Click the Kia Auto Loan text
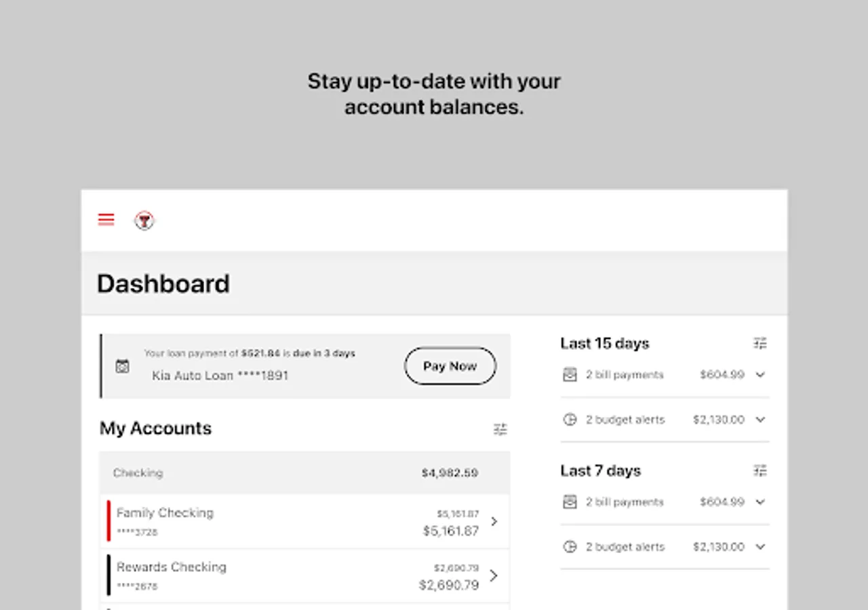 pyautogui.click(x=220, y=375)
